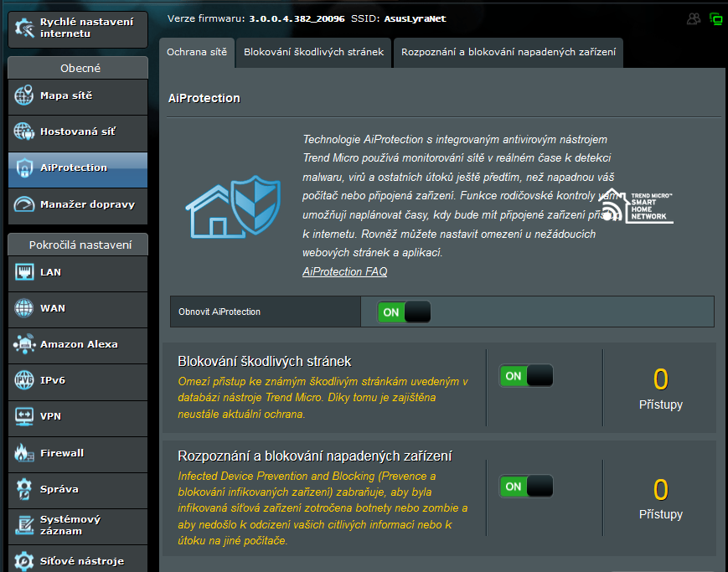Click the Hostovaná síť sidebar icon
Screen dimensions: 728x572
click(x=24, y=132)
